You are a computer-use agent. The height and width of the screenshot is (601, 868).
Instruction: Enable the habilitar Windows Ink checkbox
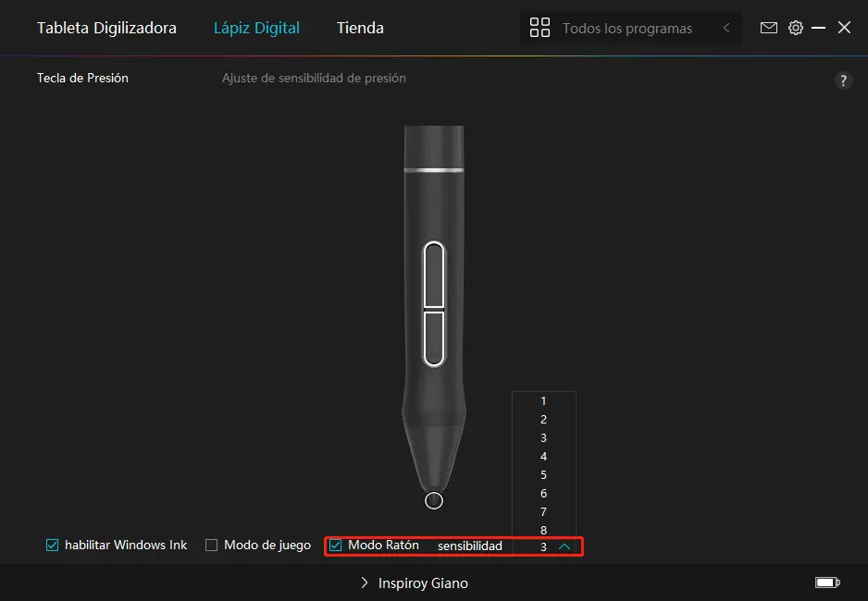(53, 545)
